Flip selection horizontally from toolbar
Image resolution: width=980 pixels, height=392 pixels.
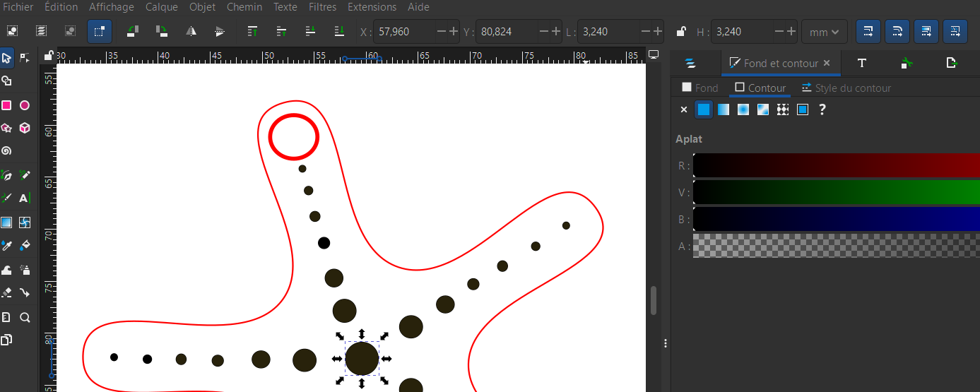coord(191,31)
